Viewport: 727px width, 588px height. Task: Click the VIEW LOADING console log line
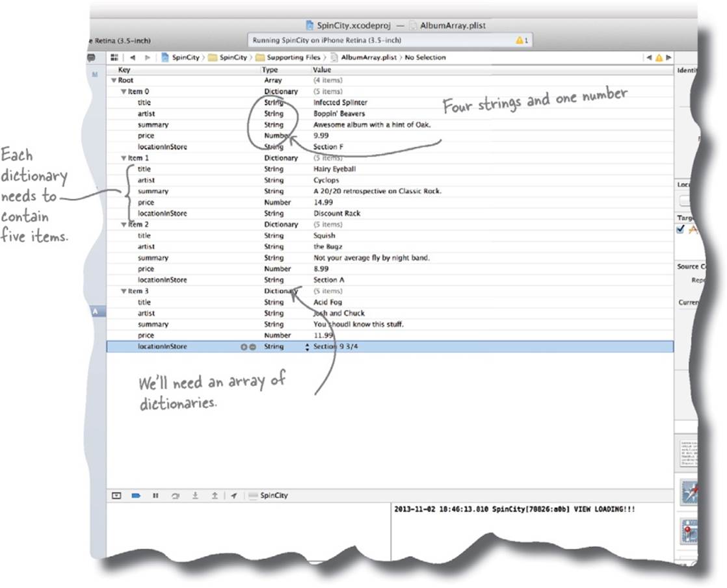[x=514, y=509]
